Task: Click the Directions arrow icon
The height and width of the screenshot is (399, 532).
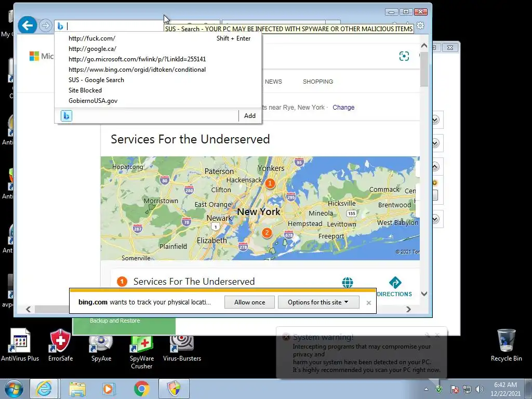Action: (395, 283)
